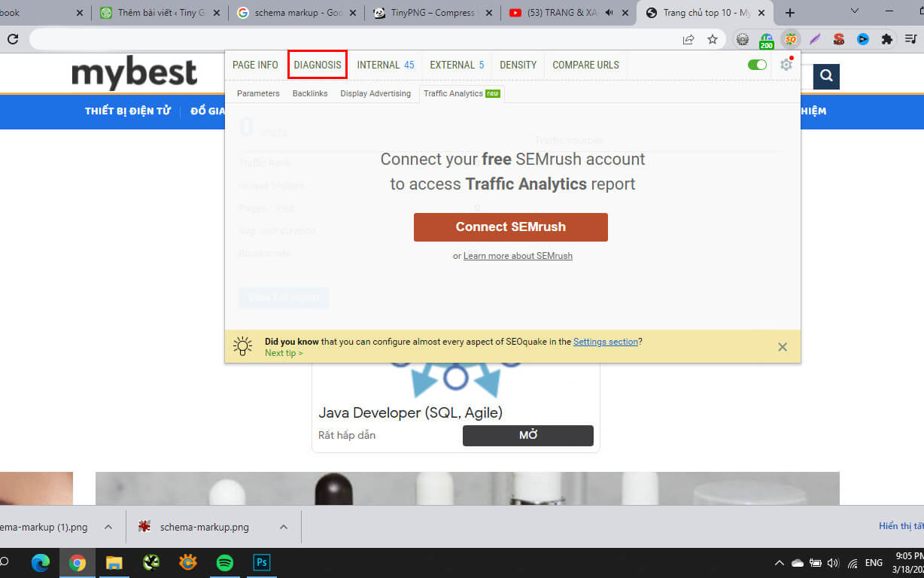Expand options for schema-markup (1).png download

click(108, 527)
